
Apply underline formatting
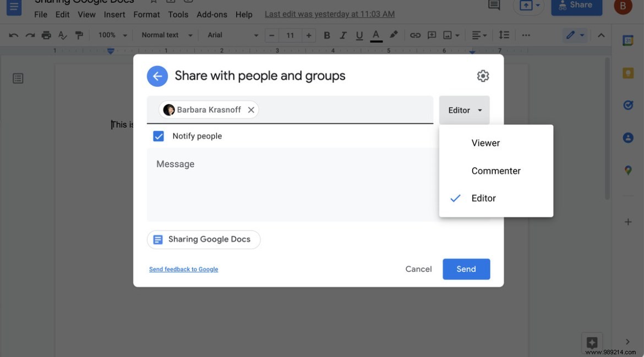point(359,35)
